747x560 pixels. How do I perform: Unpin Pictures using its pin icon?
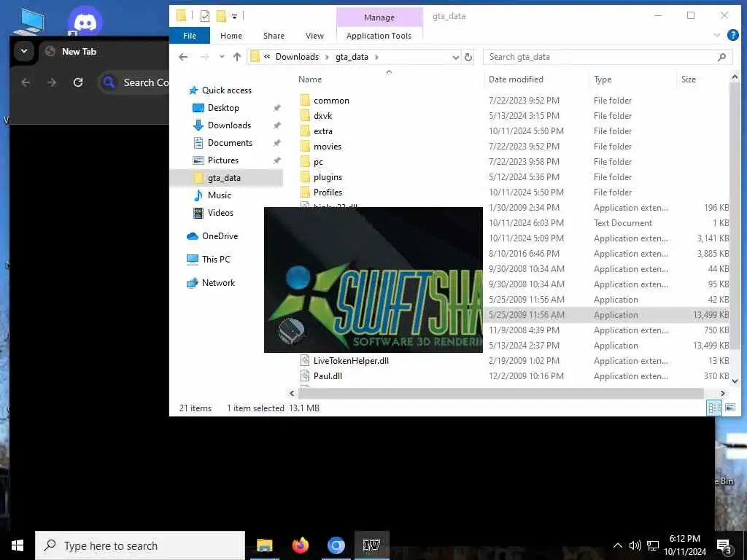coord(276,160)
